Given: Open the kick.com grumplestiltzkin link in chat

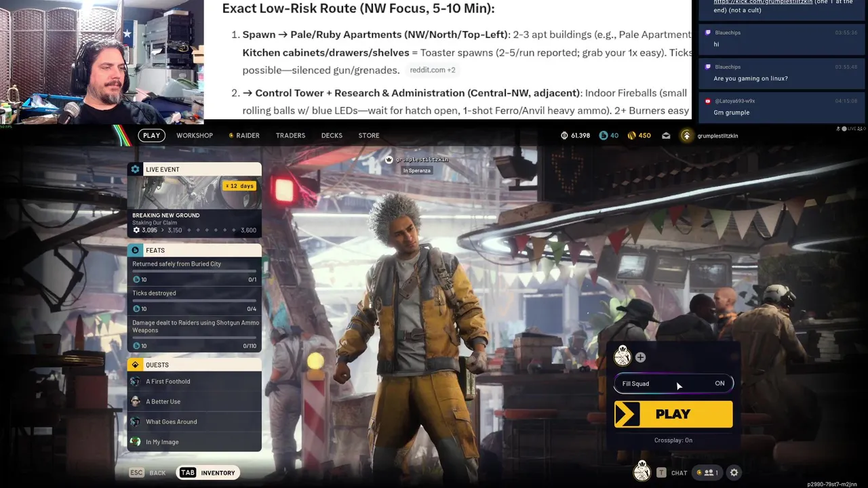Looking at the screenshot, I should pyautogui.click(x=763, y=2).
